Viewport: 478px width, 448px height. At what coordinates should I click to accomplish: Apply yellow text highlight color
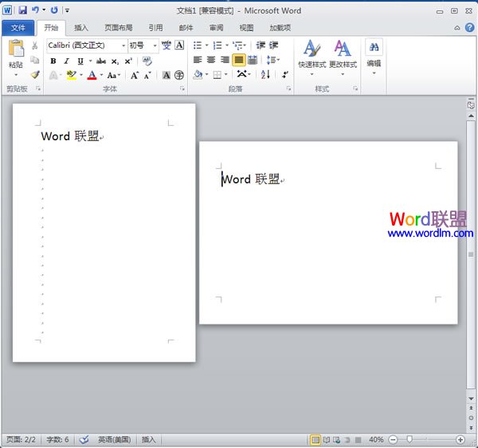72,75
